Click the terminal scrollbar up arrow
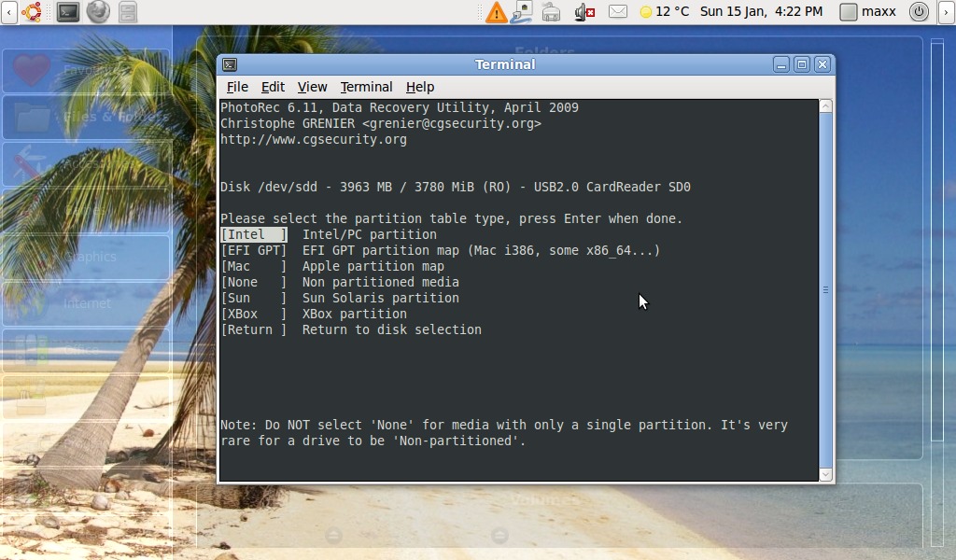Screen dimensions: 956x560 tap(825, 106)
